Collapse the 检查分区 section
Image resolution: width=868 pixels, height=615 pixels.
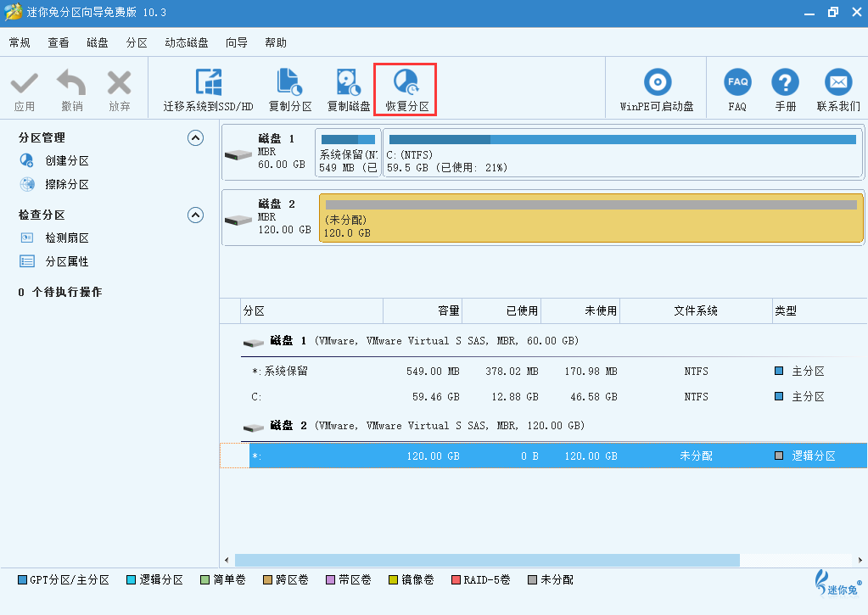click(195, 215)
